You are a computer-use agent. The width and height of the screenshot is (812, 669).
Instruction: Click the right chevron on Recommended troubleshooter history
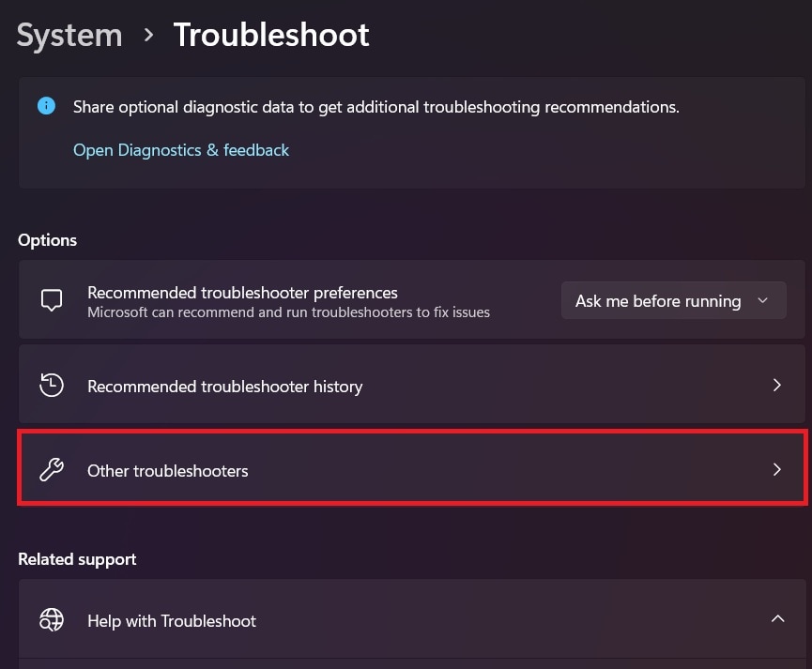(x=776, y=386)
